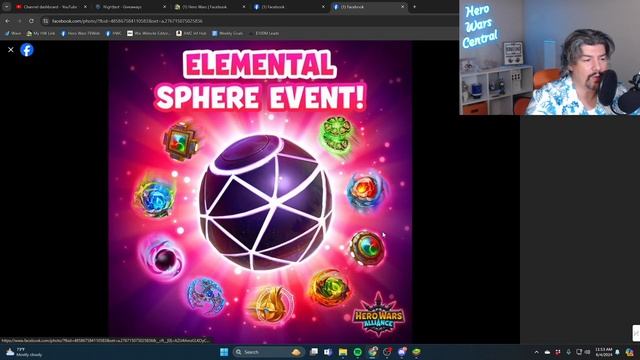Screen dimensions: 640x360
Task: Open the $100M Leads bookmark
Action: pyautogui.click(x=264, y=33)
